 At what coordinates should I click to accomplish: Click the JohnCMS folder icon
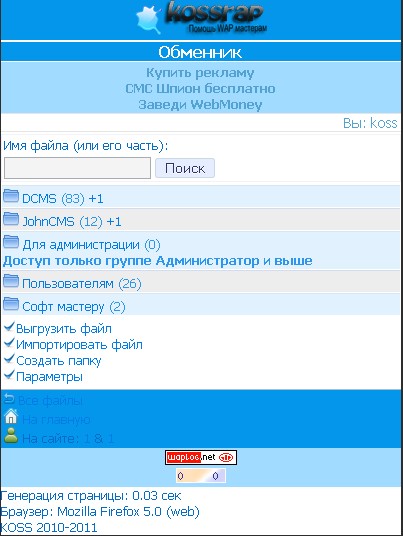pos(11,219)
